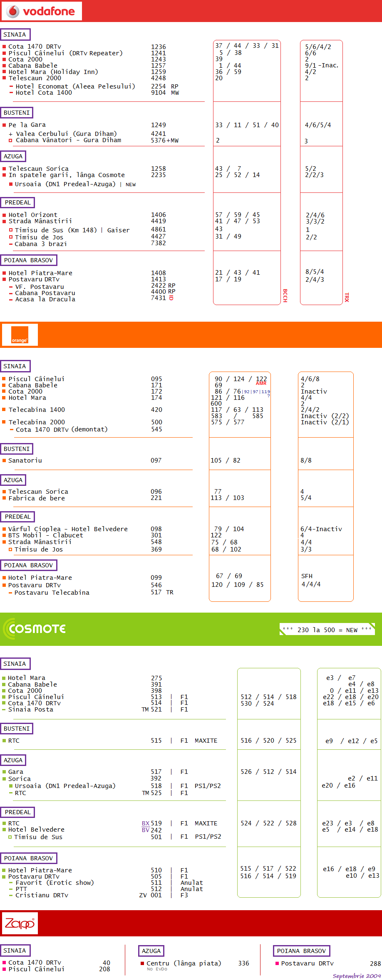Click 'Fabrica de bere' row
Image resolution: width=382 pixels, height=980 pixels.
tap(37, 498)
